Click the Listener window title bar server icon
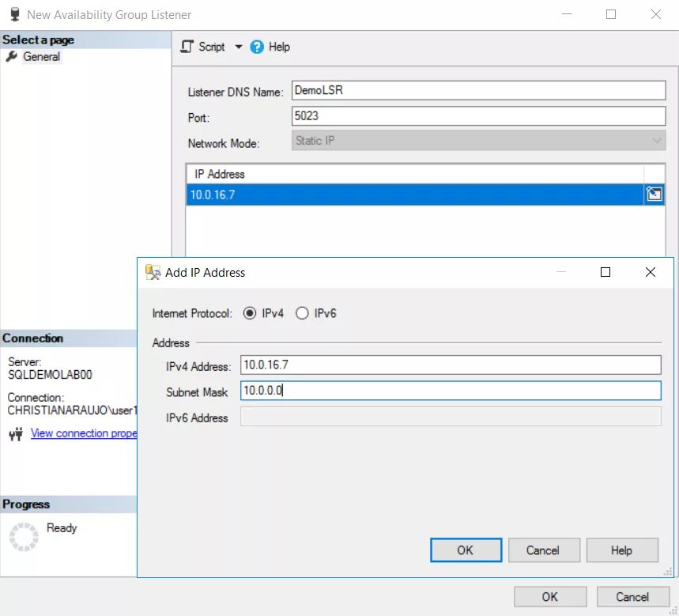 (x=15, y=14)
